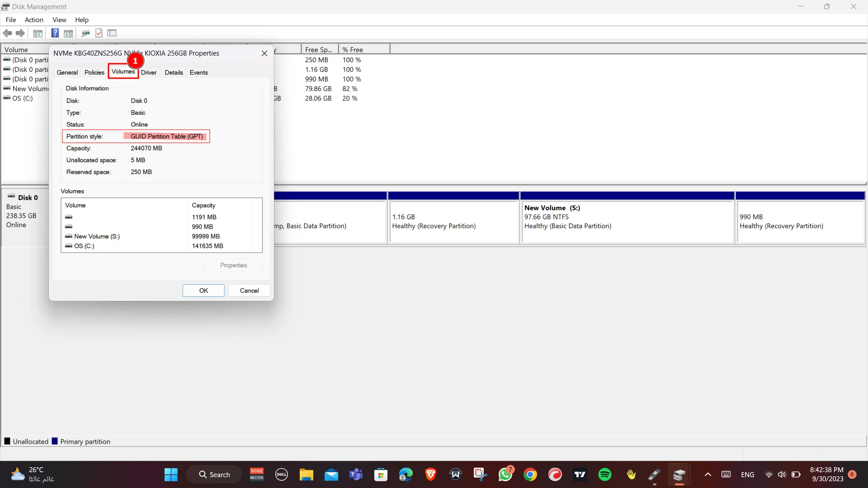Image resolution: width=868 pixels, height=488 pixels.
Task: Click the Properties button under Volumes list
Action: tap(233, 265)
